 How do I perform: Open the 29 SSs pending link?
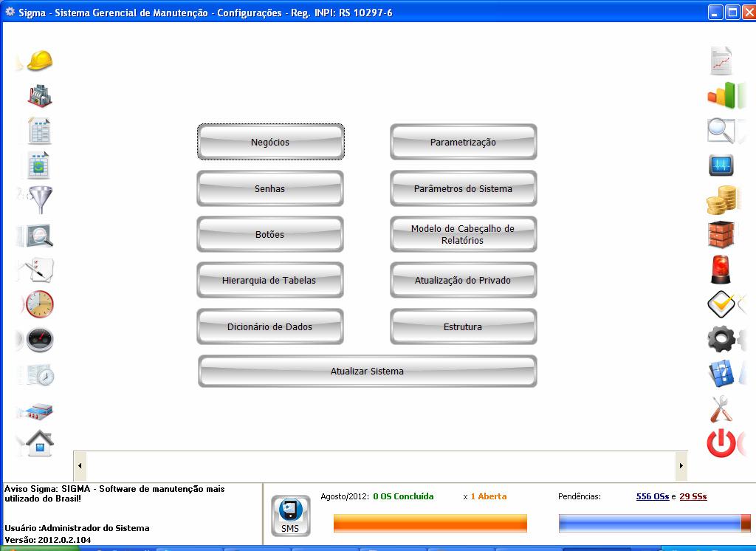(693, 496)
